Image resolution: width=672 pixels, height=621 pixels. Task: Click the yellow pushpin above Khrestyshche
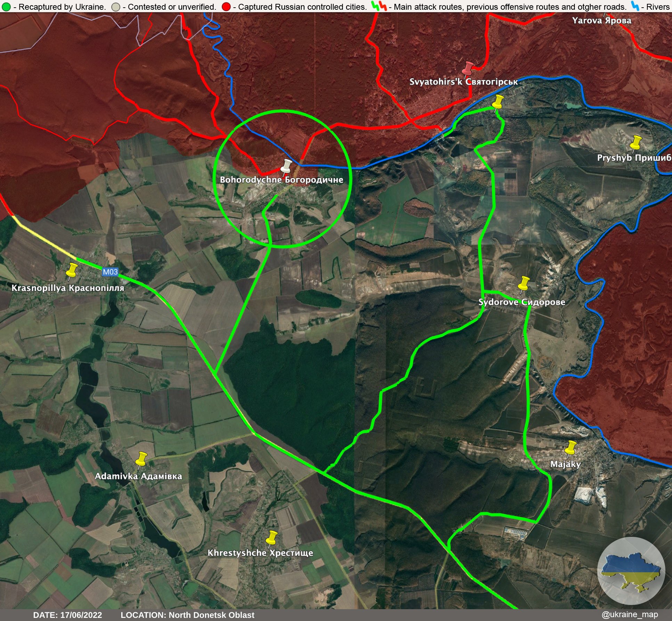coord(272,538)
